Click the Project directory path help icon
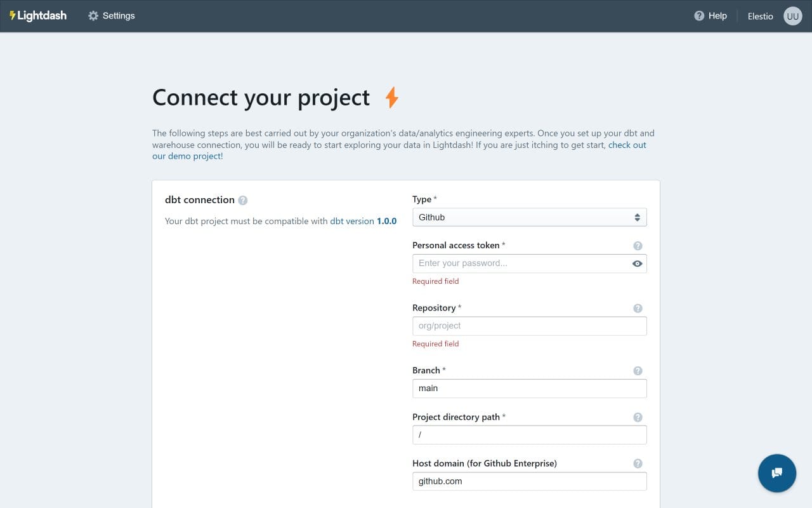This screenshot has height=508, width=812. [x=638, y=417]
